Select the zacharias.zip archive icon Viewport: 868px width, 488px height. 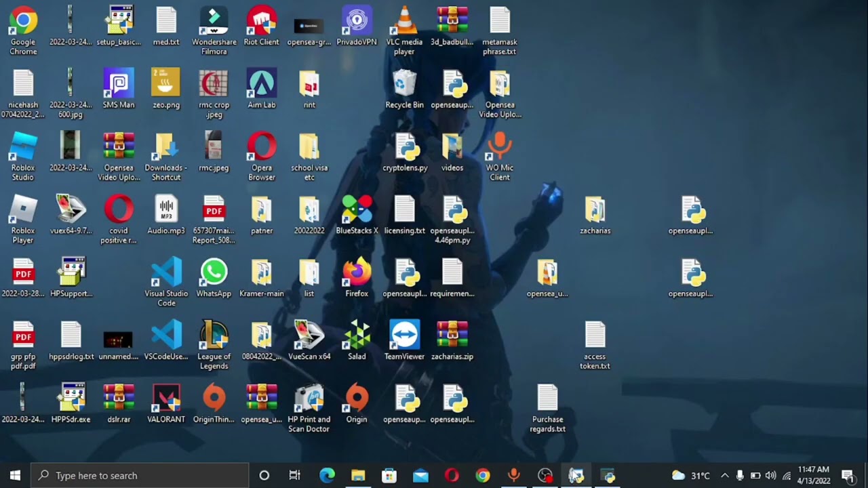(x=452, y=340)
